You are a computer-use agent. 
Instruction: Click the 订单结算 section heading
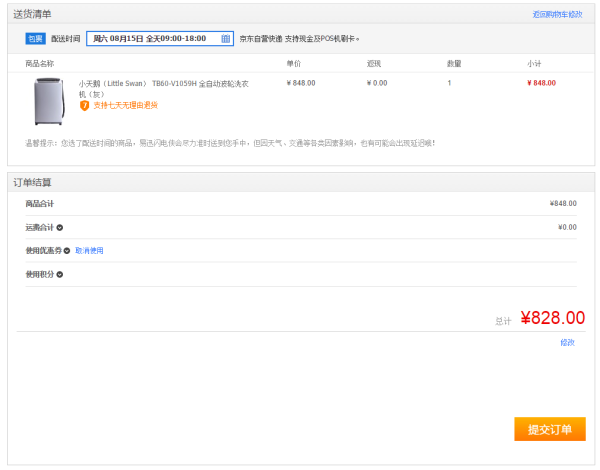(x=32, y=183)
